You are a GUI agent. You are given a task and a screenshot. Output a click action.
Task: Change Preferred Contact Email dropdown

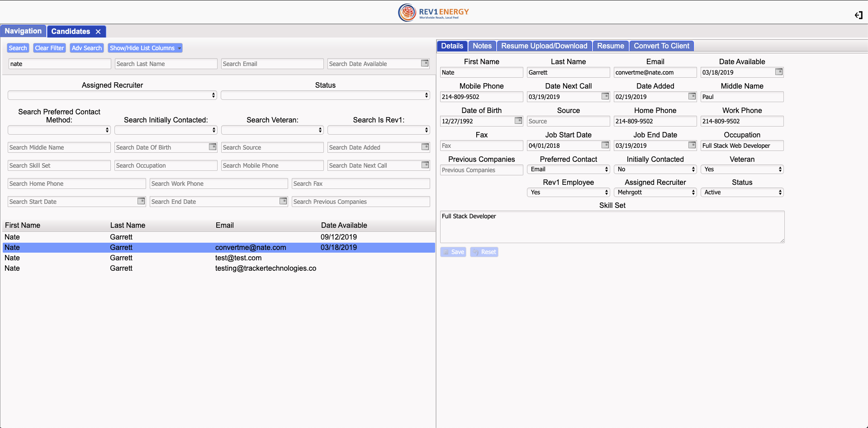pos(569,169)
